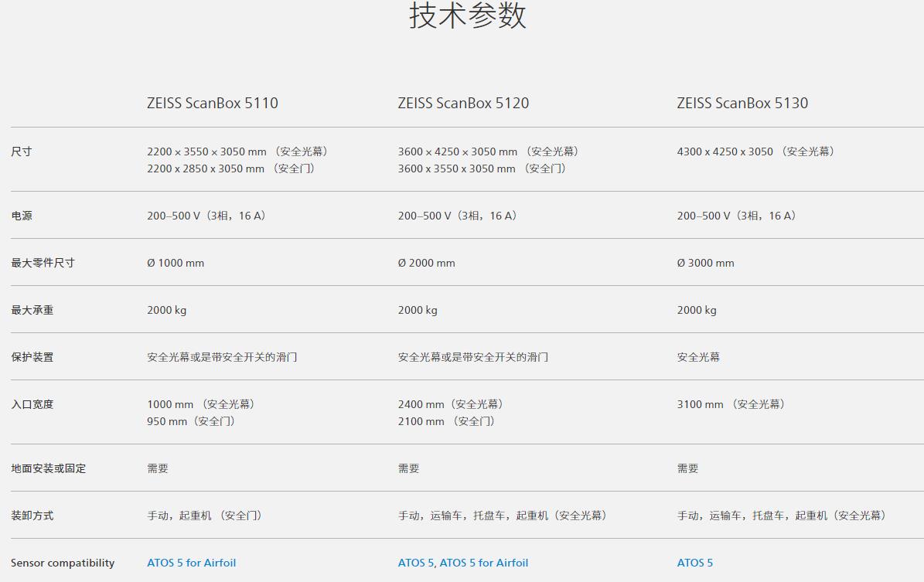
Task: Click the 2000 kg value for ScanBox 5120
Action: pos(418,310)
